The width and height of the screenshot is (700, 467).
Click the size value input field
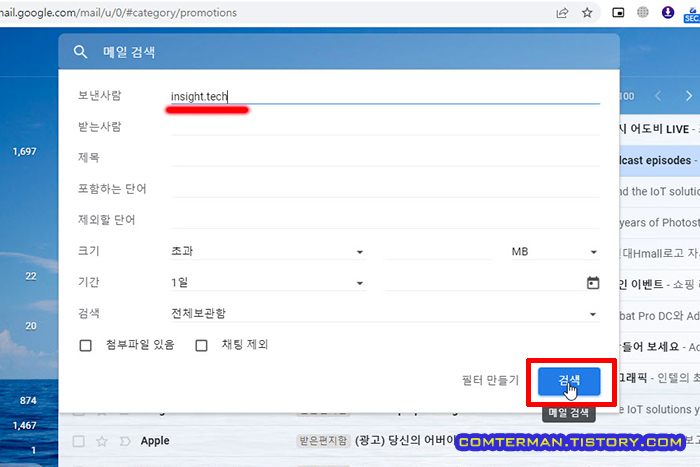point(439,251)
